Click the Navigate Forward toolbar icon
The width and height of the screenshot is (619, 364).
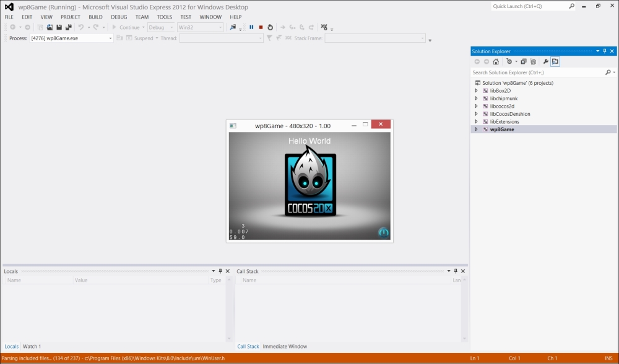[27, 27]
